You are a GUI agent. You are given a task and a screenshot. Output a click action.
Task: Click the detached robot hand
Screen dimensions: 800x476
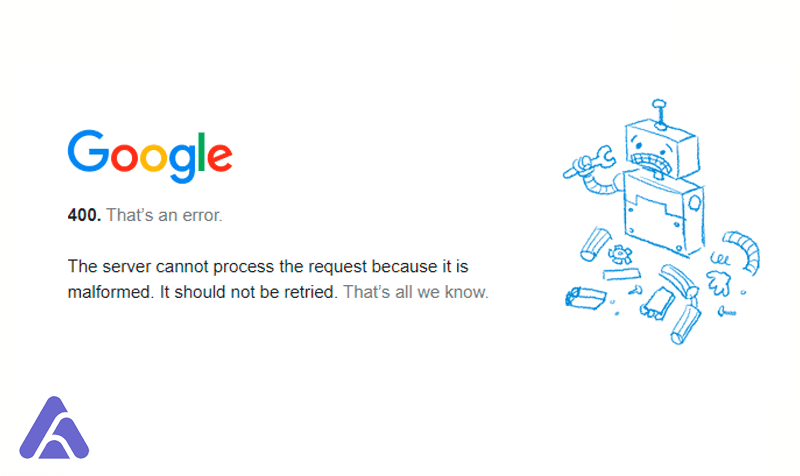tap(719, 282)
